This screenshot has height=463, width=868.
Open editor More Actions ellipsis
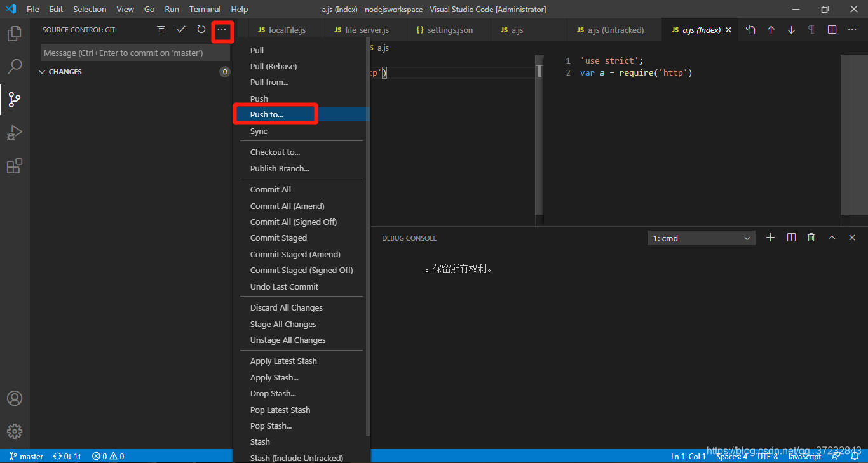tap(852, 30)
